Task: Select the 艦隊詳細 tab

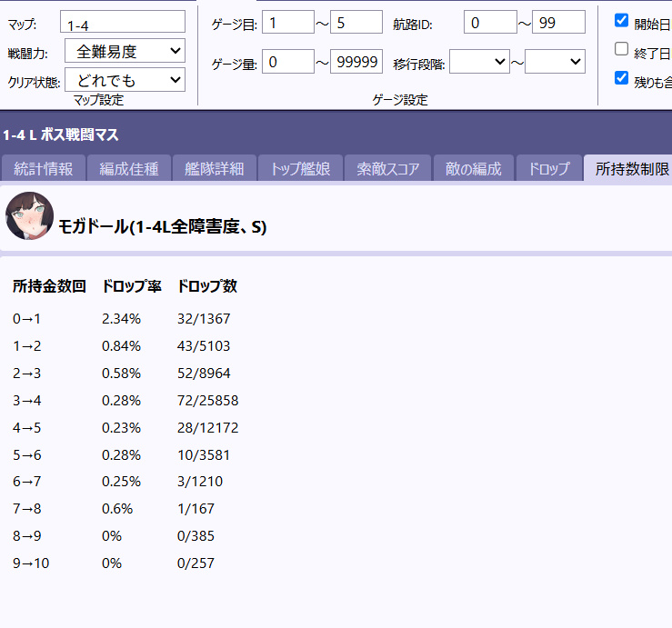Action: point(214,168)
